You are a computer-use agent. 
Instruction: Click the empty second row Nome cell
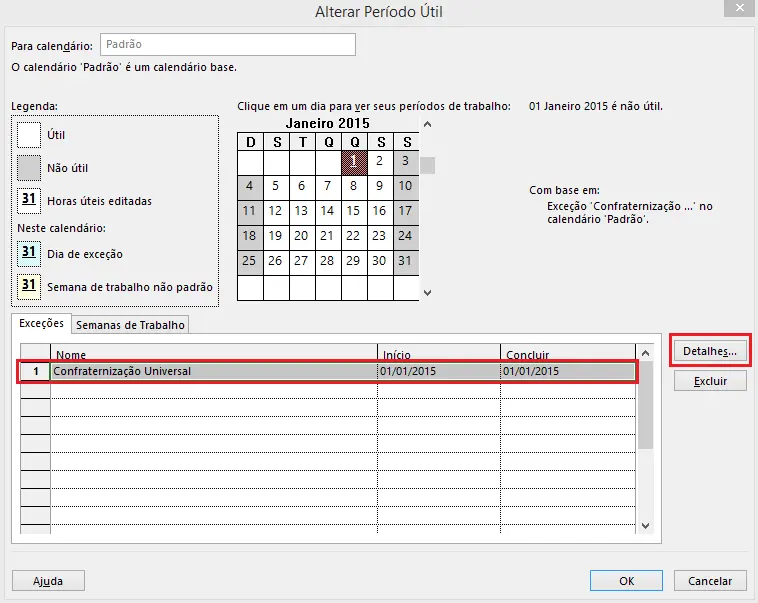pos(214,390)
